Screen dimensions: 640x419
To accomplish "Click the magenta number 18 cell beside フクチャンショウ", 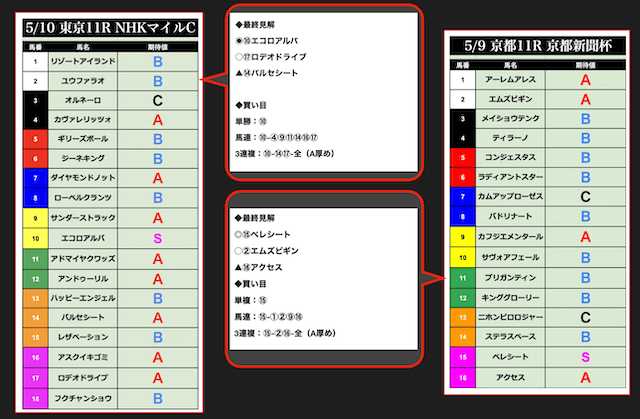I will [x=36, y=399].
